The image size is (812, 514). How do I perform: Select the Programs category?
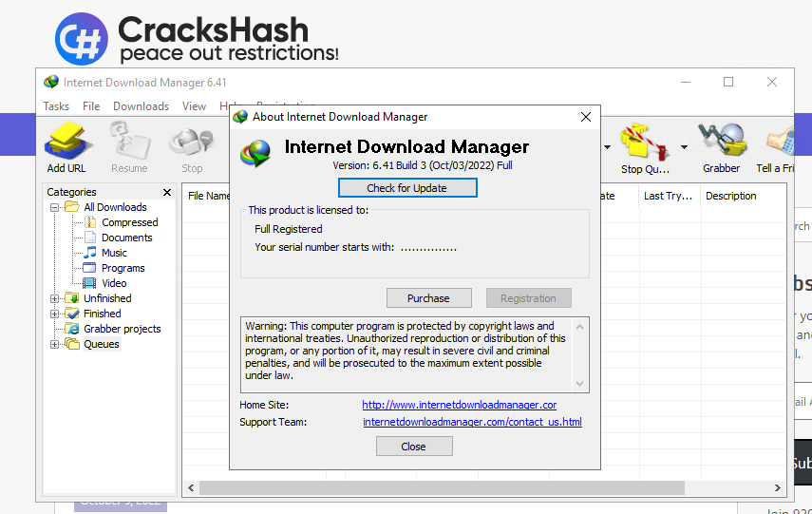tap(123, 268)
